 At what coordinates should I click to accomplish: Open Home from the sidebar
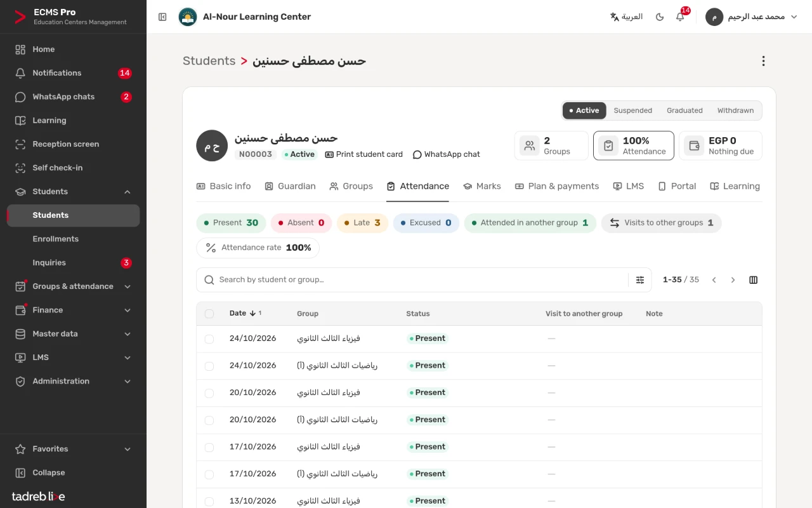(x=73, y=50)
